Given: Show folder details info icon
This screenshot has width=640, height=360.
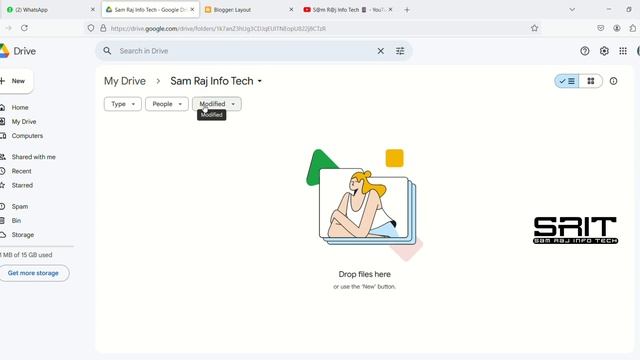Looking at the screenshot, I should pyautogui.click(x=613, y=81).
